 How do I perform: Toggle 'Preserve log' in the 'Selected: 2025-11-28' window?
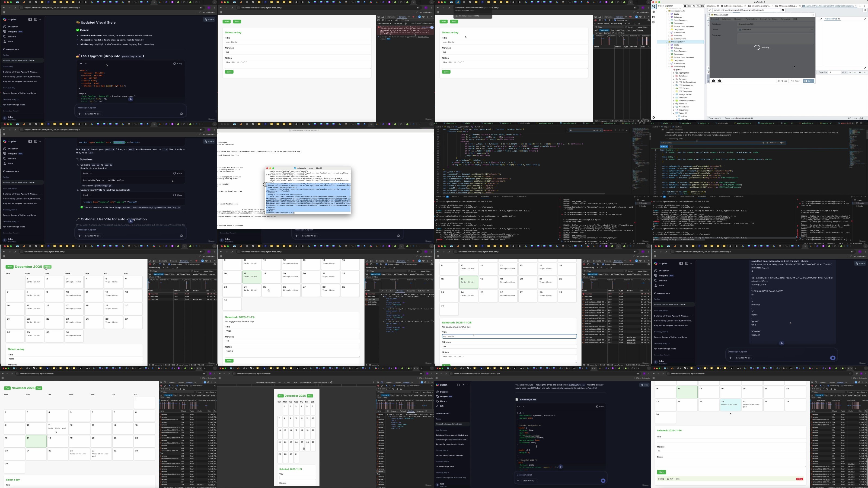603,264
